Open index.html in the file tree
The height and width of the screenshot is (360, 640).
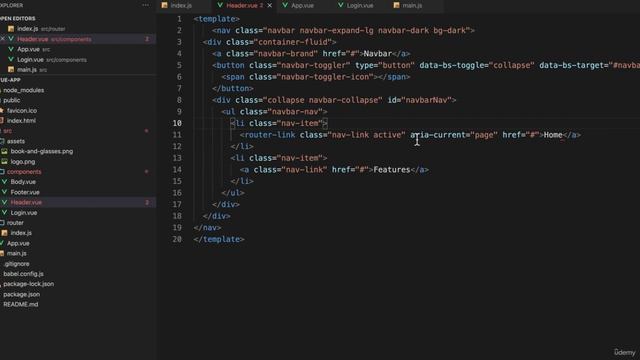click(x=21, y=121)
